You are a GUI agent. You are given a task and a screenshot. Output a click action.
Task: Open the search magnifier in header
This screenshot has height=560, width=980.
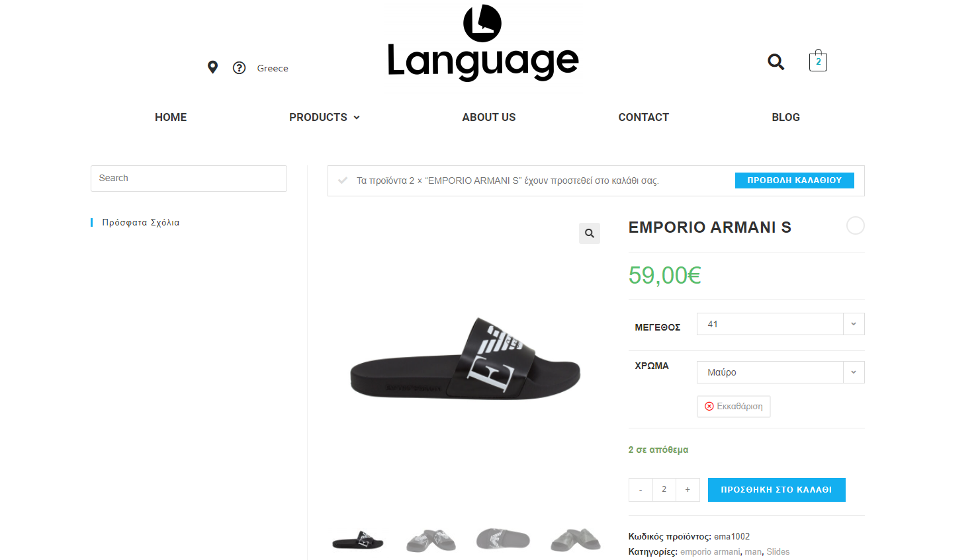click(776, 62)
